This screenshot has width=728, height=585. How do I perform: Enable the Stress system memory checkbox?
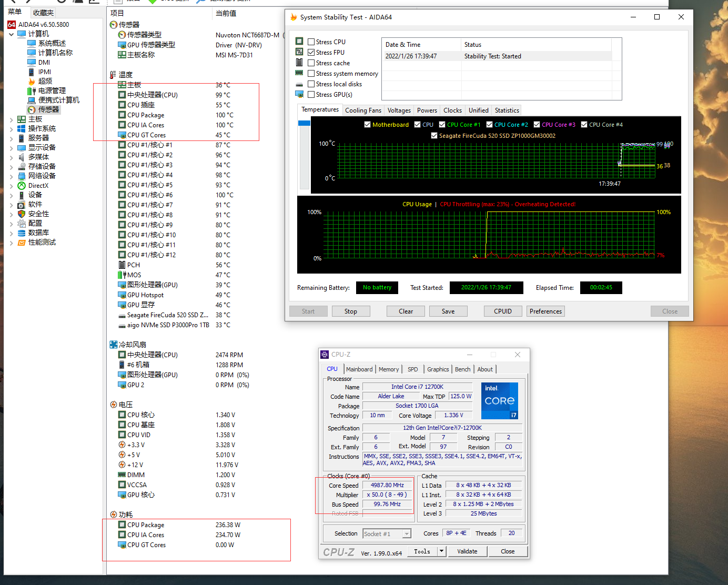311,74
